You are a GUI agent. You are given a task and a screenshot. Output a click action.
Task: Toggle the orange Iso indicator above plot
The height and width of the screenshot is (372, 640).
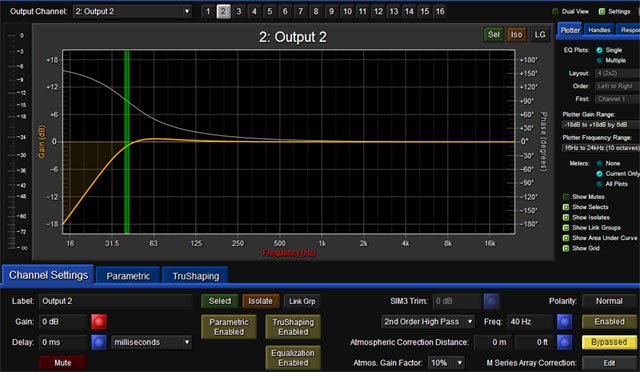[x=516, y=35]
